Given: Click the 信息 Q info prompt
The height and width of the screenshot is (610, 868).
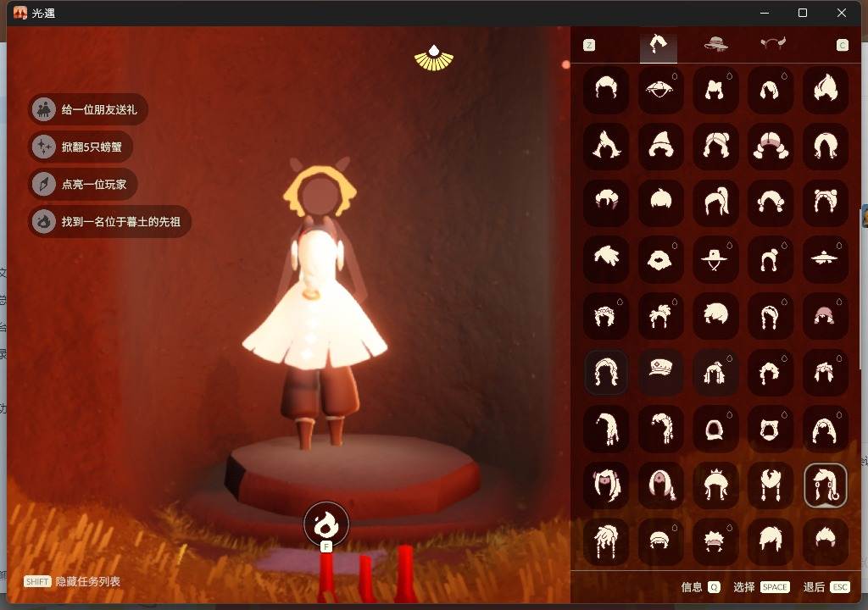Looking at the screenshot, I should pyautogui.click(x=700, y=587).
